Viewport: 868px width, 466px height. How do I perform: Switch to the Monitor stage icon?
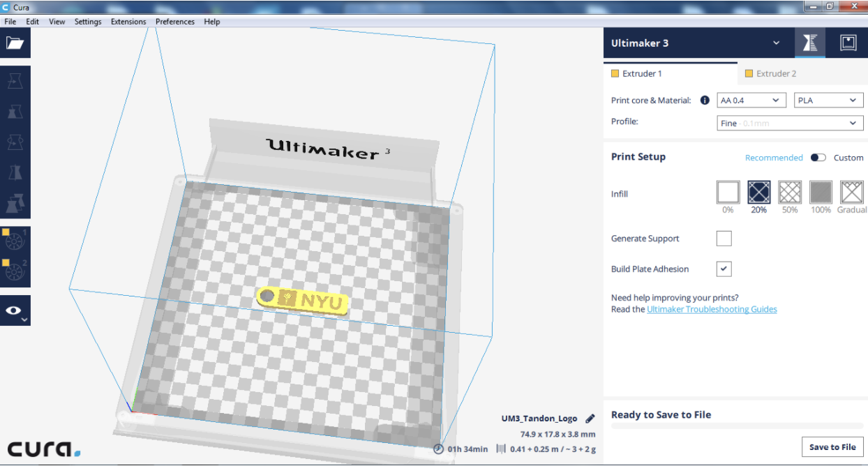[x=848, y=43]
